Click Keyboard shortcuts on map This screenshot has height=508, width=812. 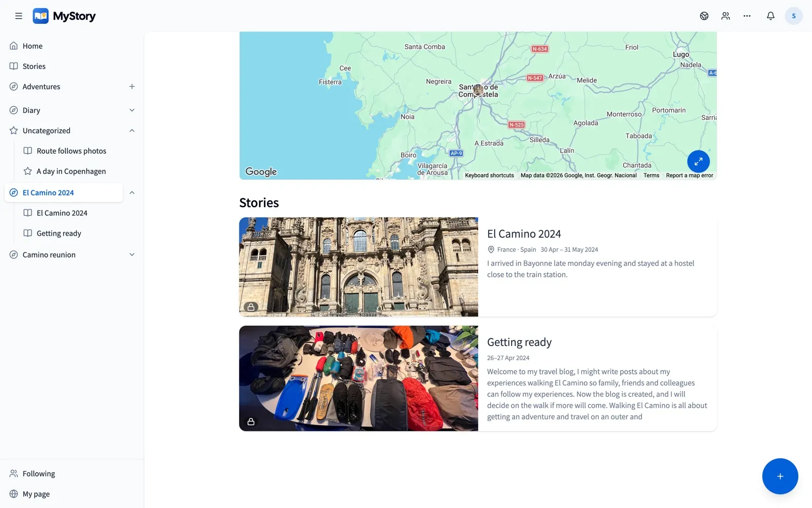[489, 175]
